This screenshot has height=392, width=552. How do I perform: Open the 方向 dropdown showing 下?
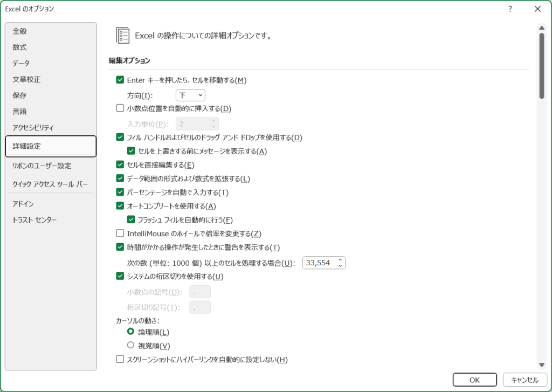click(189, 95)
